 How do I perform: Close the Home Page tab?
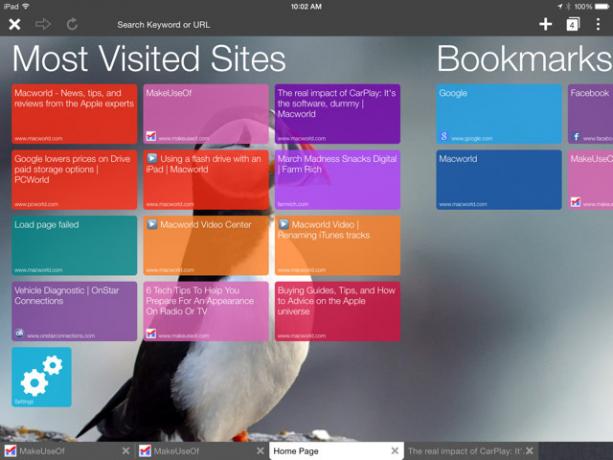click(395, 451)
